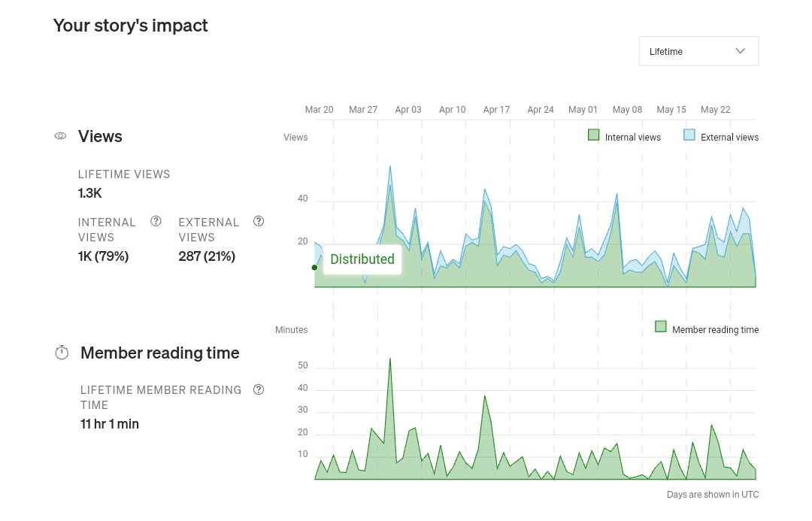
Task: Open the help icon next to External Views
Action: pyautogui.click(x=259, y=221)
